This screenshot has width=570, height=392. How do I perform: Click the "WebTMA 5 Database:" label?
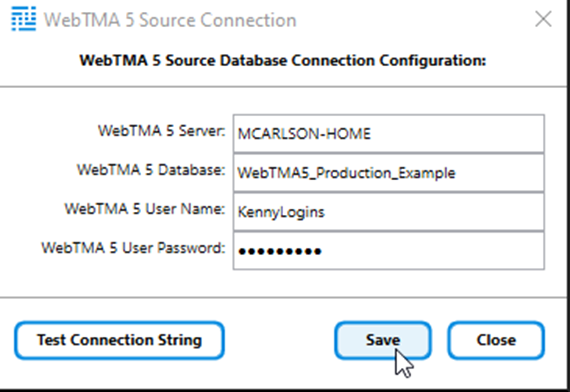(151, 170)
